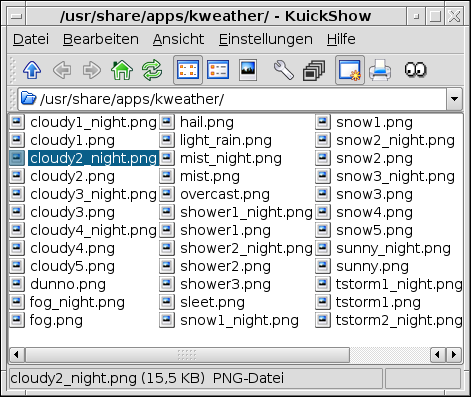Select highlighted file cloudy2_night.png
The height and width of the screenshot is (397, 471).
[x=93, y=158]
